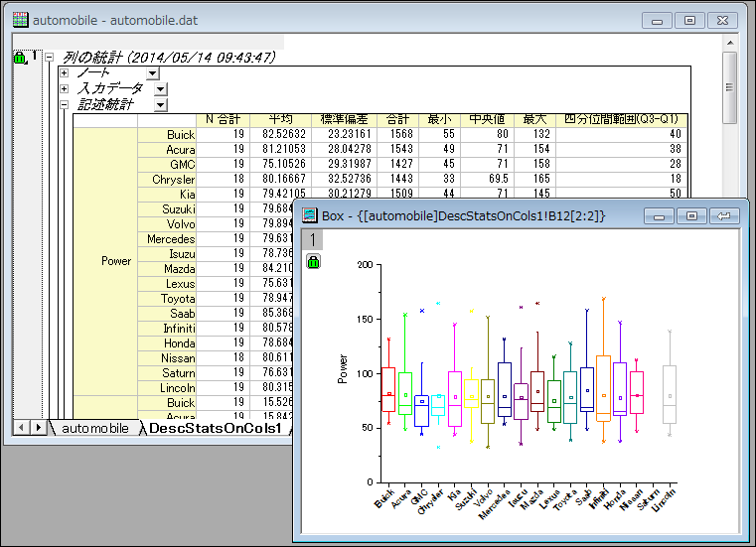Select the Lincoln row label
Image resolution: width=756 pixels, height=547 pixels.
click(167, 388)
